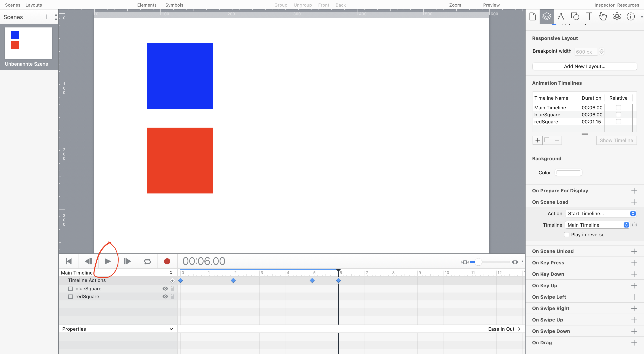Open the Physics inspector atom icon
The height and width of the screenshot is (354, 644).
pyautogui.click(x=617, y=16)
